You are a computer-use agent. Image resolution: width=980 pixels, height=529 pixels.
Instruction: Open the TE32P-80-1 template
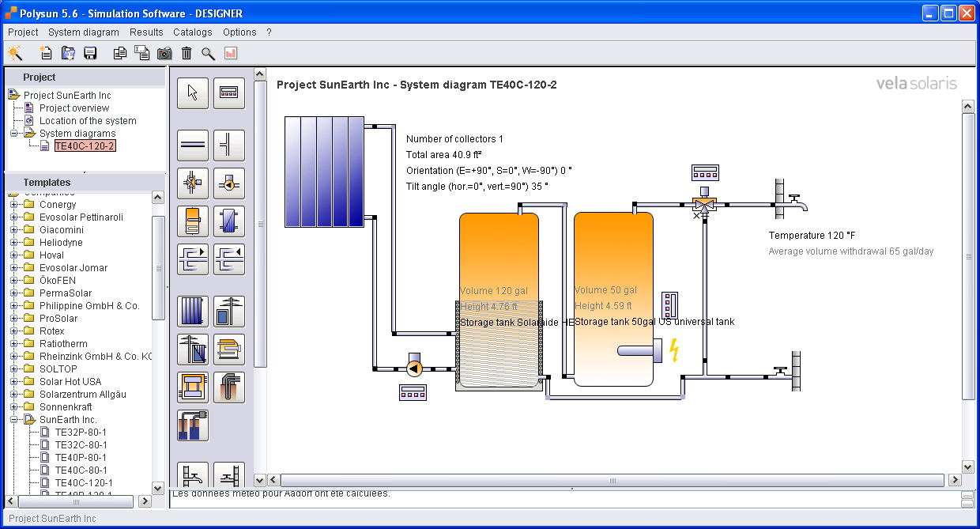pyautogui.click(x=80, y=433)
